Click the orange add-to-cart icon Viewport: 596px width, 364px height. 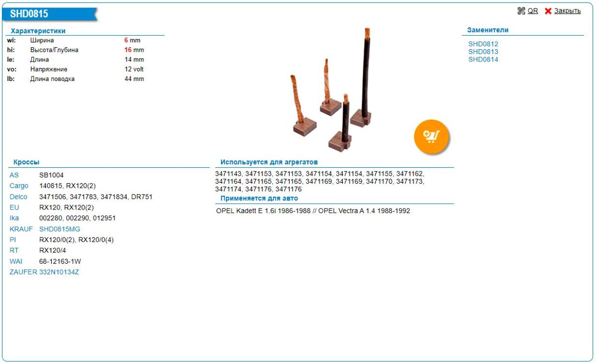431,136
